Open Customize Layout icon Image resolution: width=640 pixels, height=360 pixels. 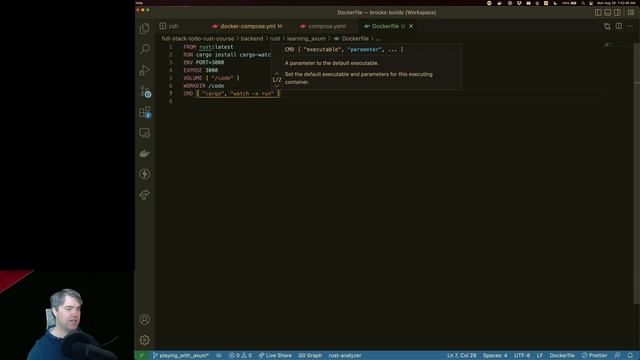pos(631,13)
